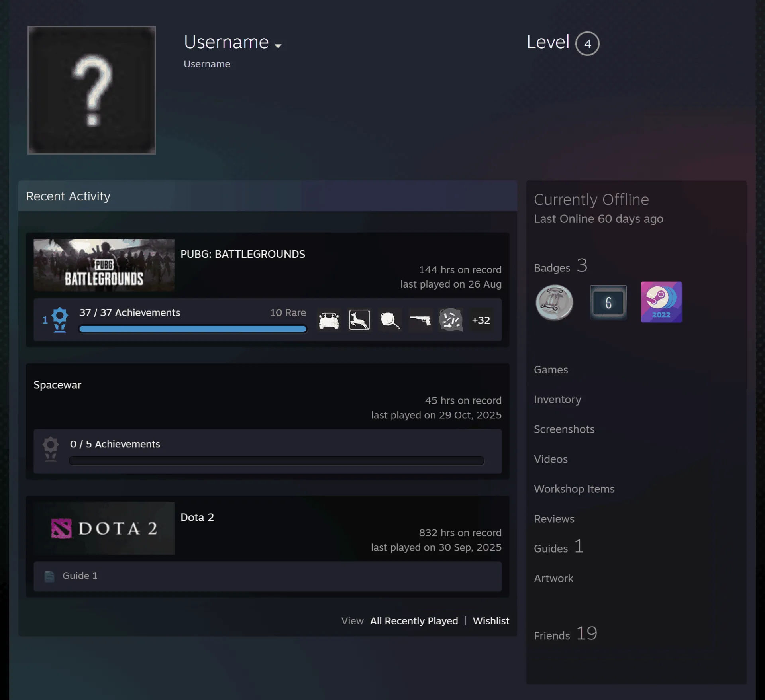Image resolution: width=765 pixels, height=700 pixels.
Task: Open the silver pillar community badge
Action: [x=554, y=302]
